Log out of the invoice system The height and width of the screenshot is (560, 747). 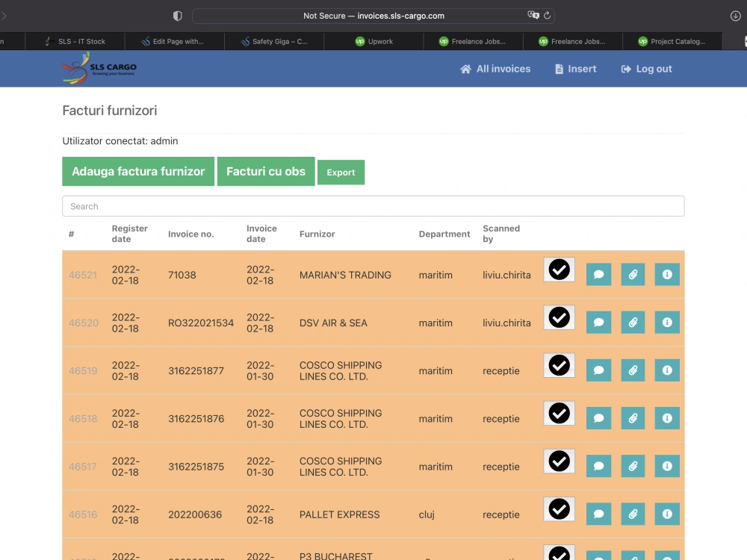coord(646,69)
